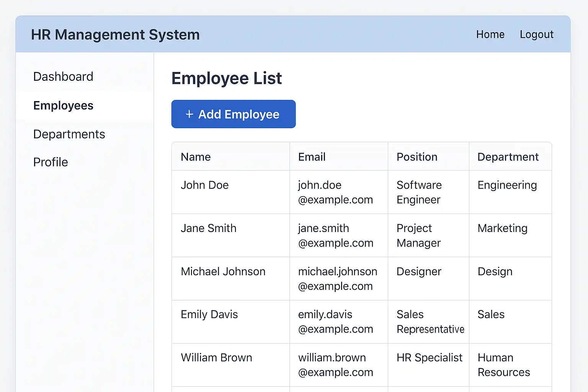Click Emily Davis's email address
The image size is (588, 392).
click(335, 322)
